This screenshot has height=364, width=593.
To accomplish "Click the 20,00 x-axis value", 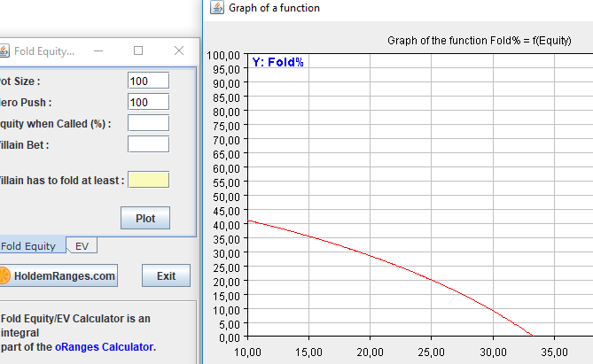I will pyautogui.click(x=370, y=352).
